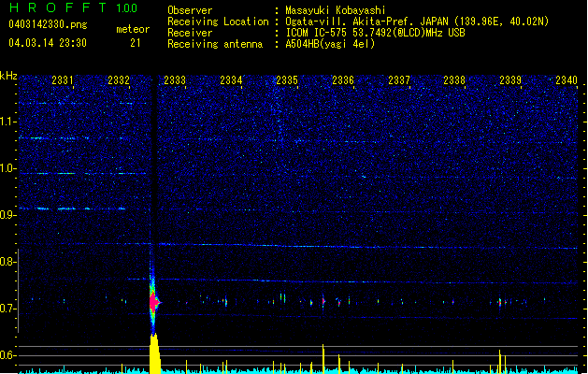Click the observer name Masayuki Kobayashi

coord(336,10)
